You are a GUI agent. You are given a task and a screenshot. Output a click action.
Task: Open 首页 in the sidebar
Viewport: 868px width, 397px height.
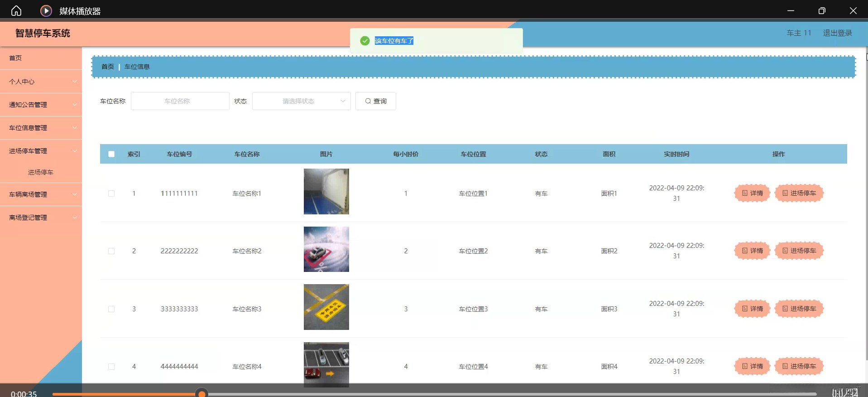point(41,58)
